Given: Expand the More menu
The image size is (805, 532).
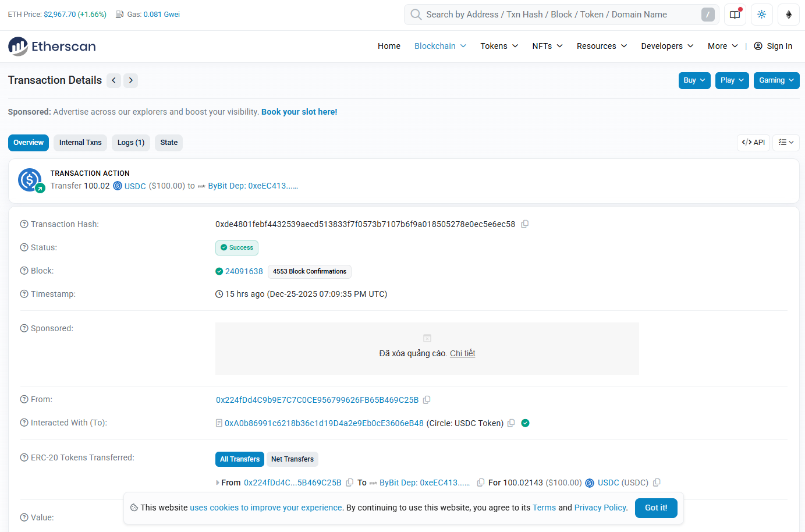Looking at the screenshot, I should pyautogui.click(x=723, y=46).
